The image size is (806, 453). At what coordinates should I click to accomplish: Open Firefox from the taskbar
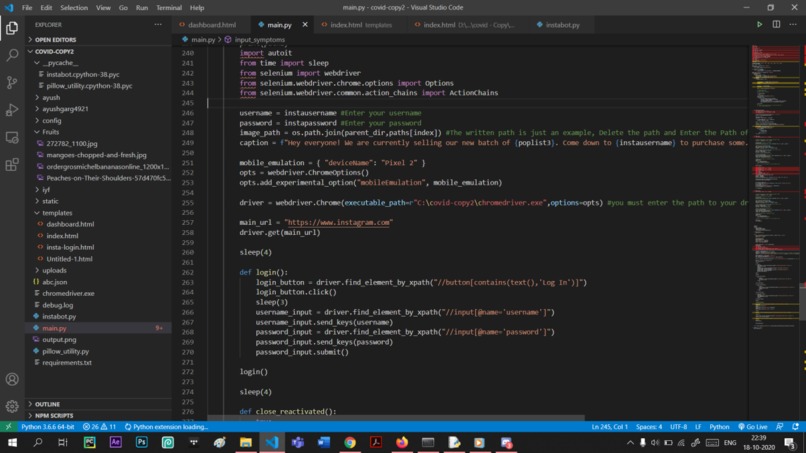(x=402, y=443)
